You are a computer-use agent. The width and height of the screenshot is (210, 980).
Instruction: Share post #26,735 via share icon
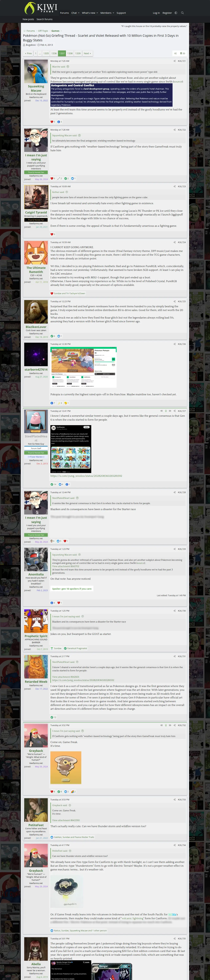point(175,939)
